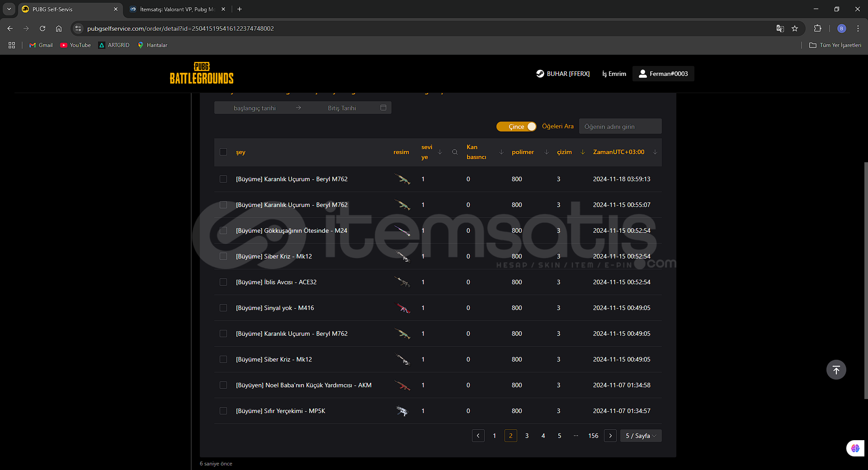Image resolution: width=868 pixels, height=470 pixels.
Task: Open the İş Emrim menu item
Action: tap(614, 74)
